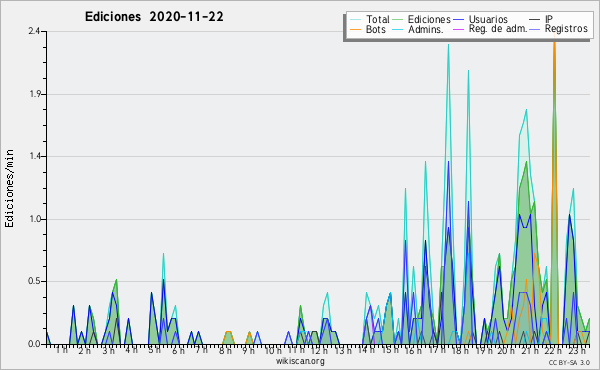The image size is (600, 370).
Task: Click the 1.4 y-axis value
Action: [x=35, y=156]
